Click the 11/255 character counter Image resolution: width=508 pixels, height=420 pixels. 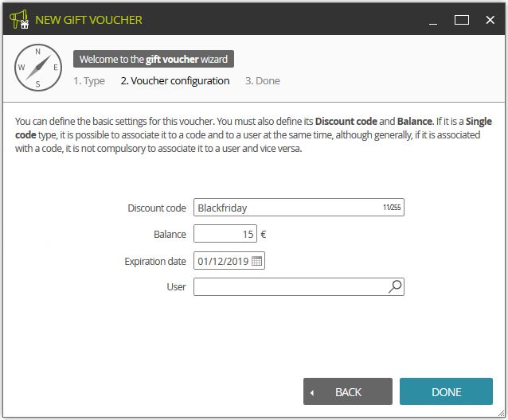392,208
